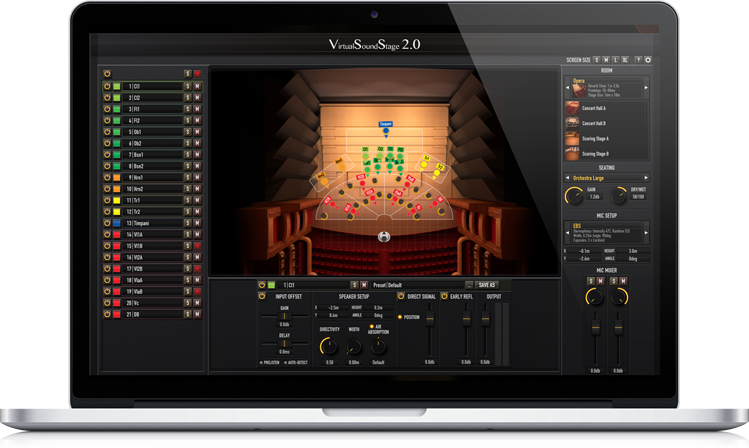This screenshot has height=448, width=749.
Task: Click the Directivity knob
Action: click(329, 346)
